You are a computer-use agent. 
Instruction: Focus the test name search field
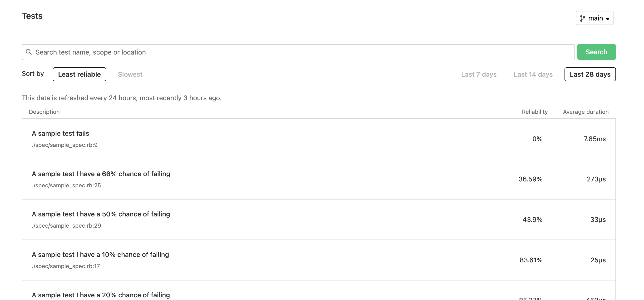tap(300, 52)
